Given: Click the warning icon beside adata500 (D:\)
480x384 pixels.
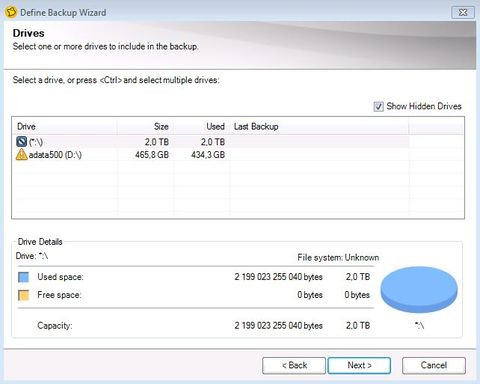Looking at the screenshot, I should (22, 154).
